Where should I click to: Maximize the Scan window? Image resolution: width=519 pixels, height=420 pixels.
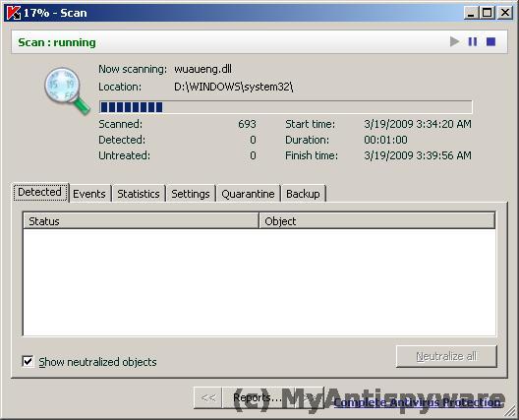click(487, 13)
